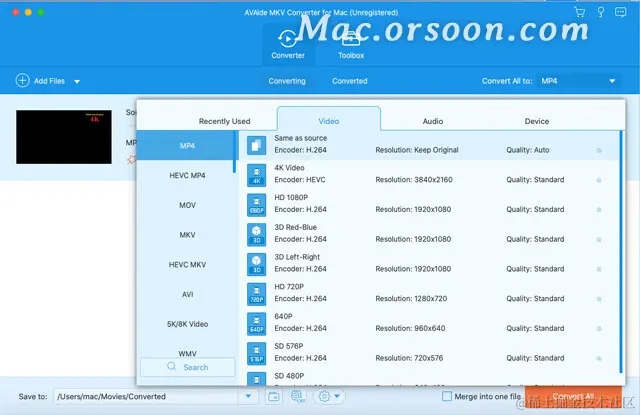Choose MP4 in the format list

point(187,145)
